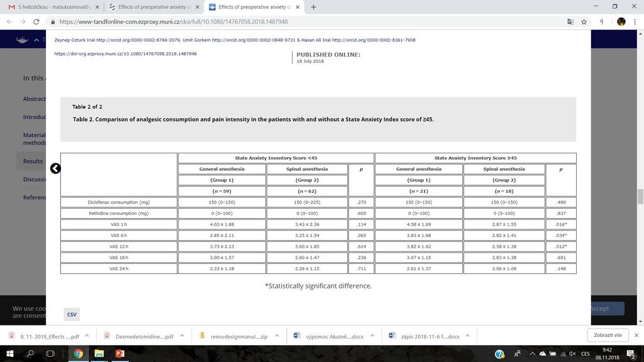
Task: Bookmark this page with the star
Action: tap(584, 22)
